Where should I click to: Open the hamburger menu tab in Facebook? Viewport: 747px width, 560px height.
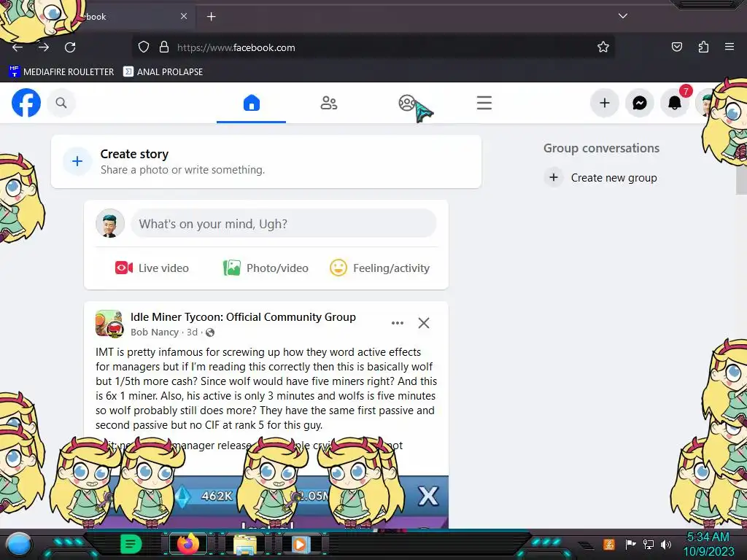[484, 103]
